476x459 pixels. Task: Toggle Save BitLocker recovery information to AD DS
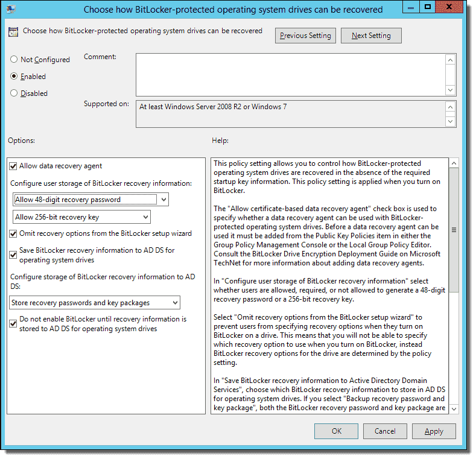tap(13, 255)
